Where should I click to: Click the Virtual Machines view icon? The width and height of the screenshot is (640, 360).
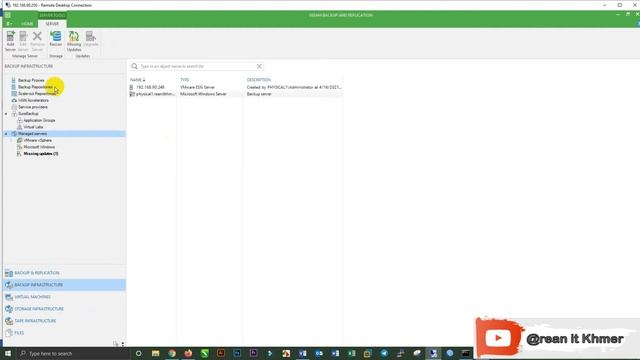tap(9, 297)
